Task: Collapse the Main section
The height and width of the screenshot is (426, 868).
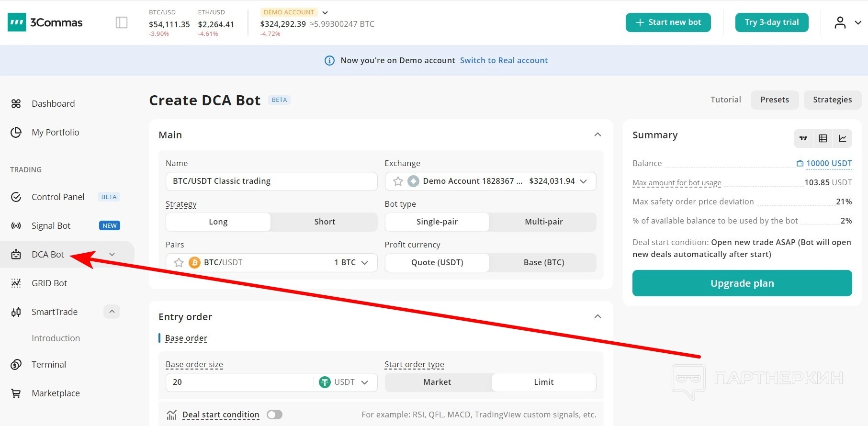Action: point(597,135)
